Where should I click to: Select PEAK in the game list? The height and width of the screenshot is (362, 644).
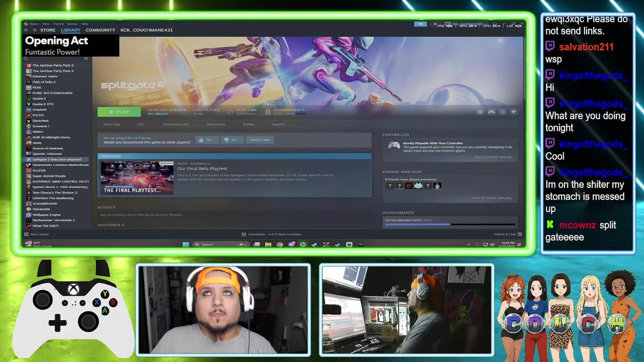point(37,87)
